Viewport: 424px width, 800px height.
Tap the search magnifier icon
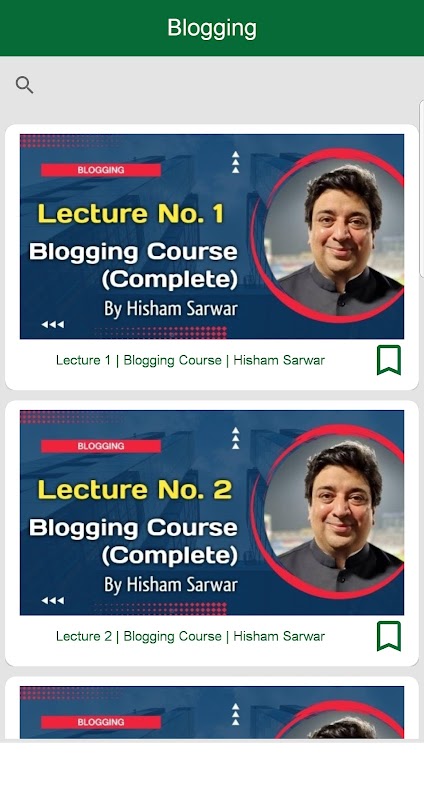click(x=24, y=85)
